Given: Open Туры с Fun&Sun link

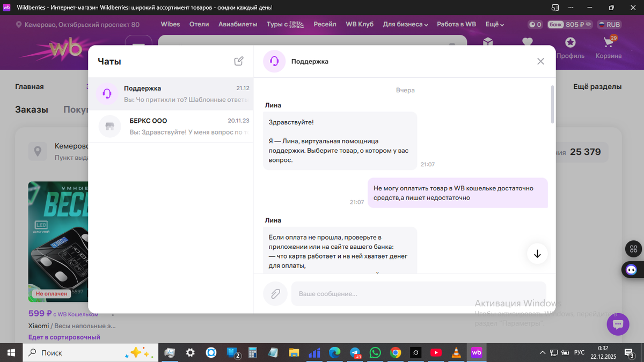Looking at the screenshot, I should [x=285, y=25].
